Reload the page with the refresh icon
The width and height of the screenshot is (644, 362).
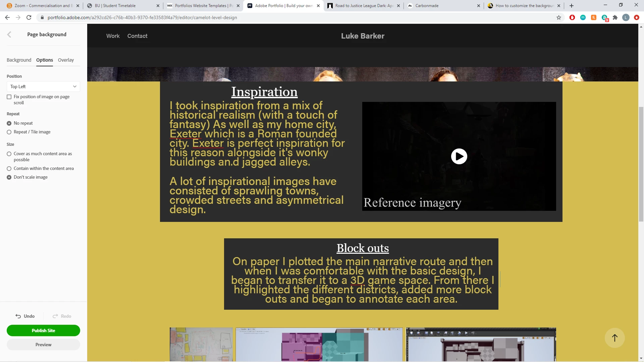coord(29,17)
